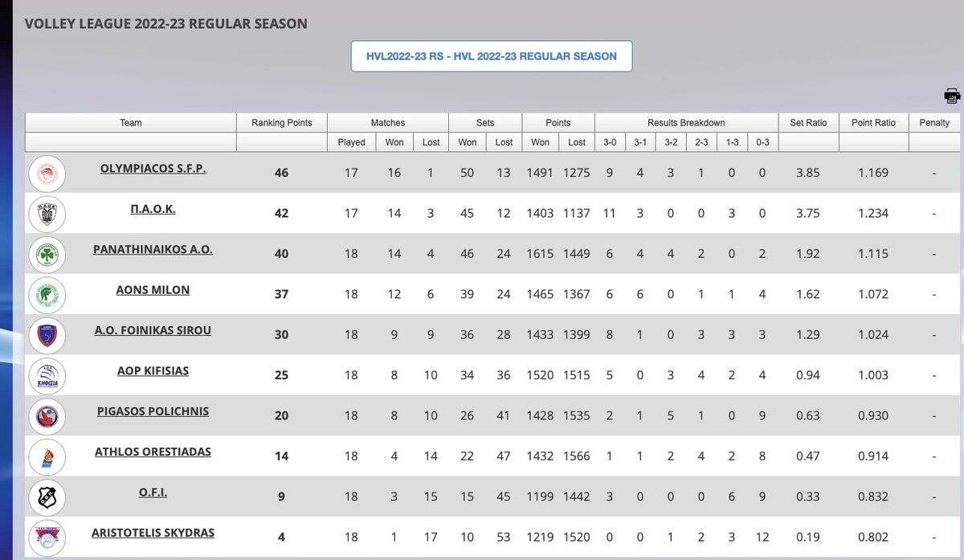964x560 pixels.
Task: Select O.F.I. point ratio 0.832
Action: (873, 497)
